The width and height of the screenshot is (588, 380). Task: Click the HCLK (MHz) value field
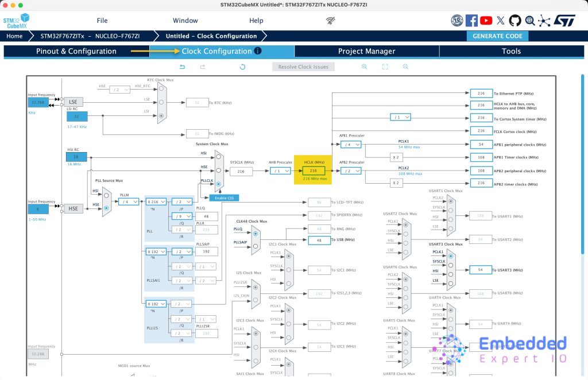click(314, 171)
